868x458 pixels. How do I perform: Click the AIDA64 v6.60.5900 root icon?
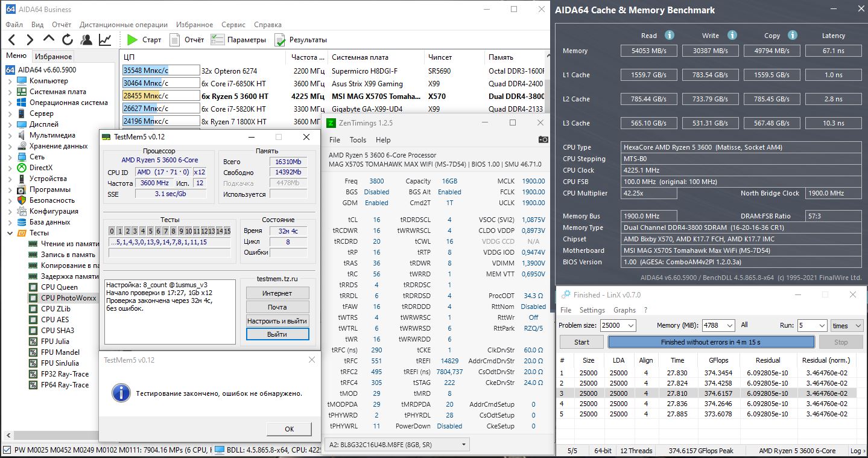tap(10, 70)
